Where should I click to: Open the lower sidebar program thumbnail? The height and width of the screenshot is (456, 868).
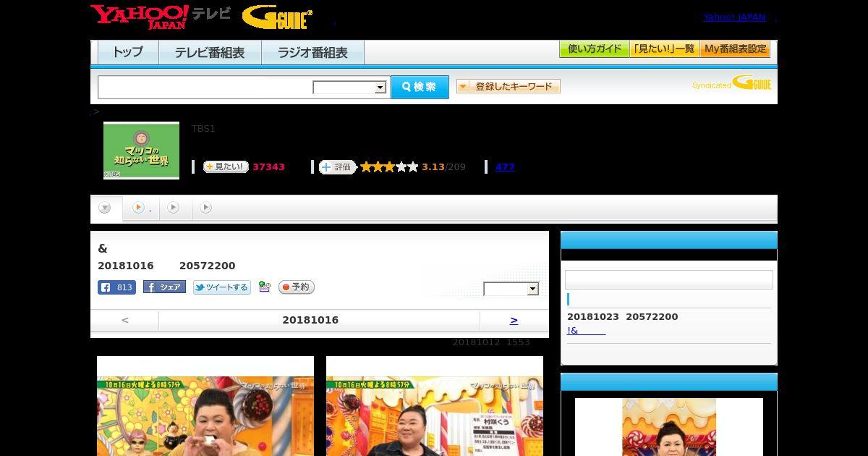[x=669, y=427]
